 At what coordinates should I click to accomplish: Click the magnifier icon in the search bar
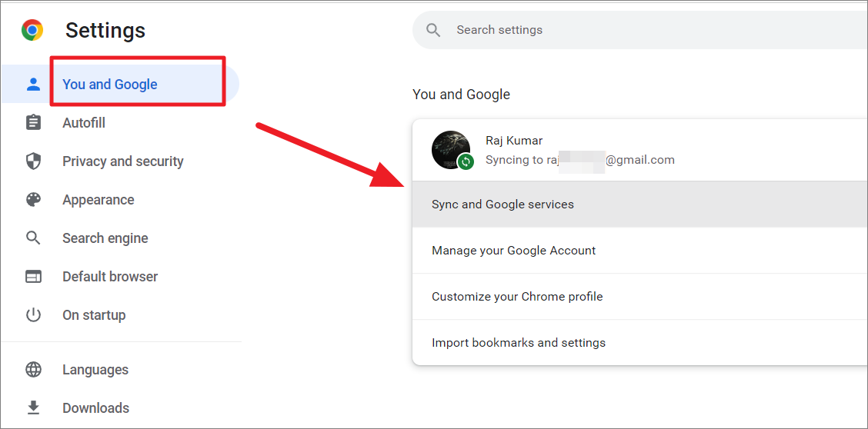[x=433, y=30]
